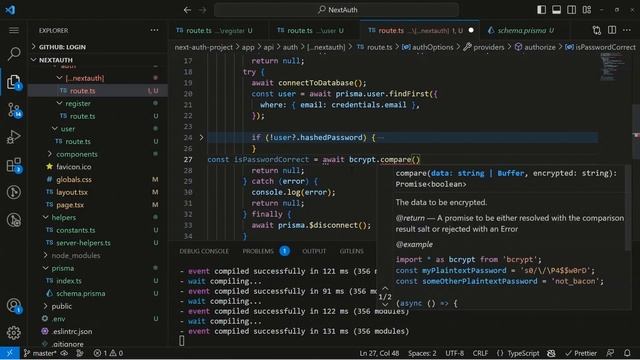Open the master branch in status bar

tap(40, 353)
